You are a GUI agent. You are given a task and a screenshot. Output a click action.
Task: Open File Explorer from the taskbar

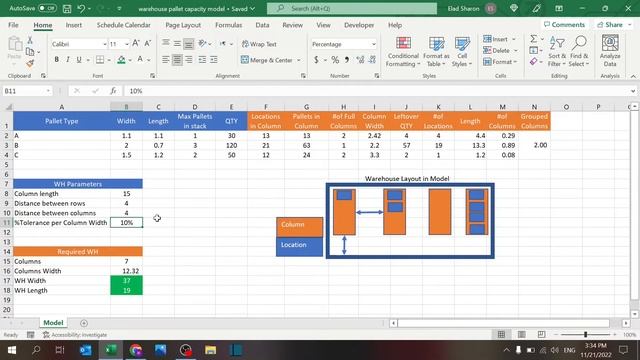211,350
